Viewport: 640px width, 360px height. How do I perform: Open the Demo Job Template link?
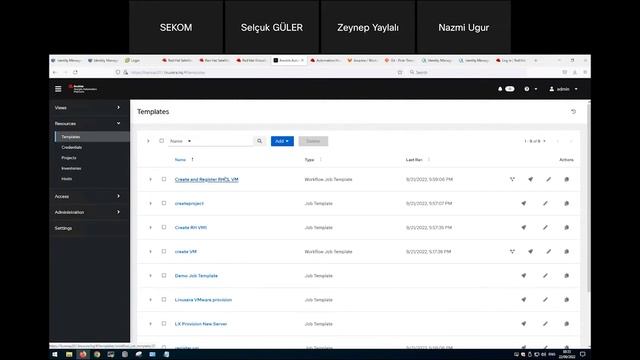coord(196,276)
